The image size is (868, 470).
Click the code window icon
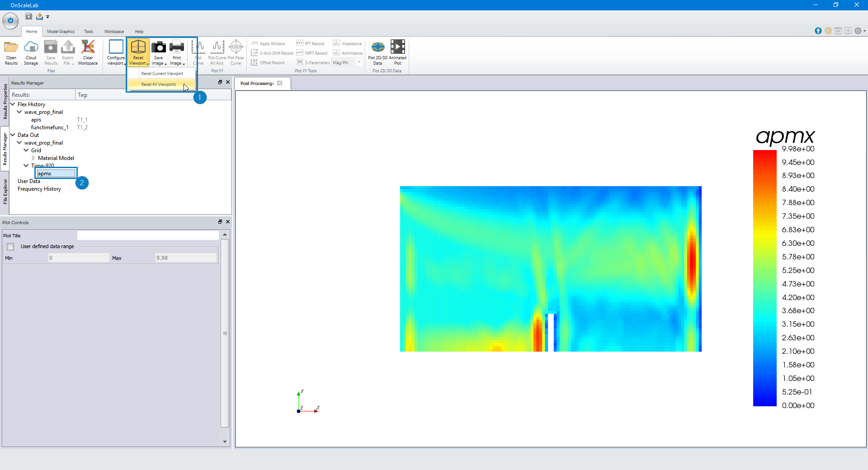838,31
